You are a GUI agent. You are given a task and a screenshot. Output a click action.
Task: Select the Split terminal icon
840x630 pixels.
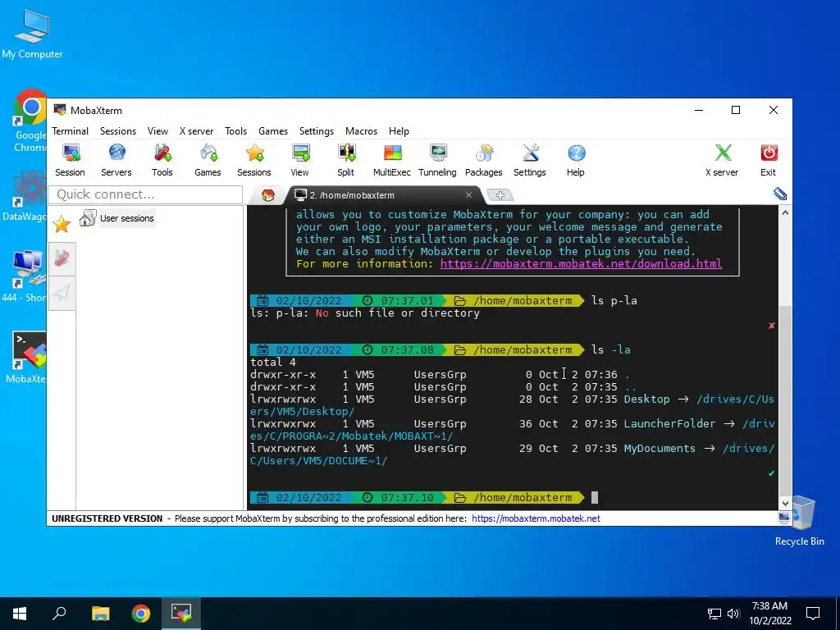[346, 160]
